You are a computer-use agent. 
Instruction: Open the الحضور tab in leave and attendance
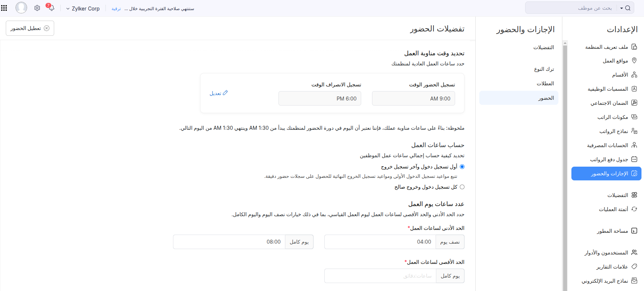pos(546,98)
